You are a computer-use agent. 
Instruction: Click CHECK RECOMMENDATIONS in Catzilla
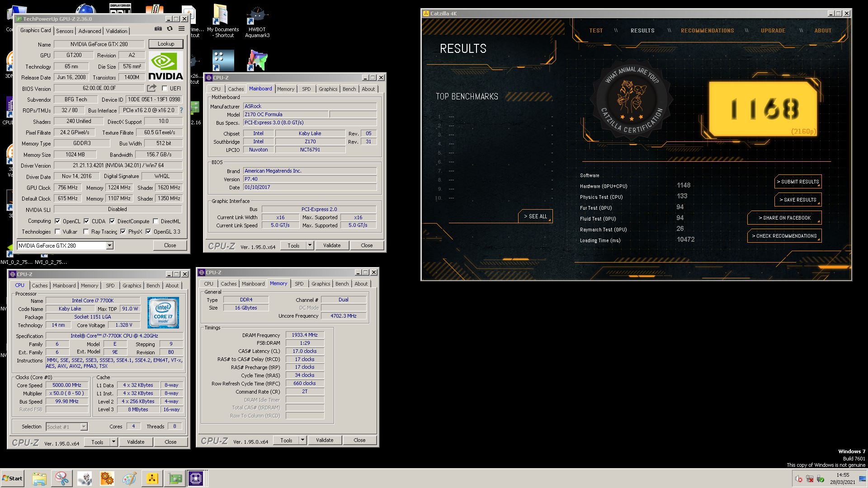[x=784, y=236]
